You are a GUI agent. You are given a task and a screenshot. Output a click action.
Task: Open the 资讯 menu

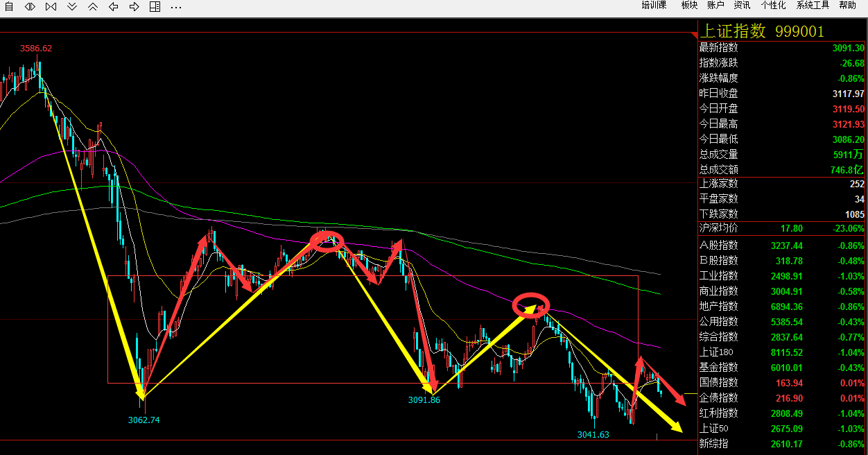tap(742, 6)
